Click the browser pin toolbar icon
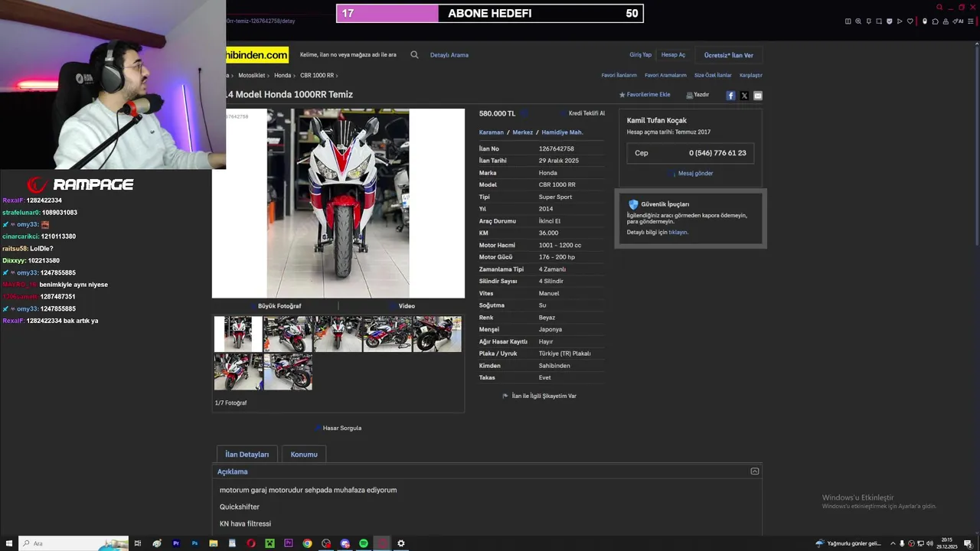The width and height of the screenshot is (980, 551). click(x=869, y=21)
